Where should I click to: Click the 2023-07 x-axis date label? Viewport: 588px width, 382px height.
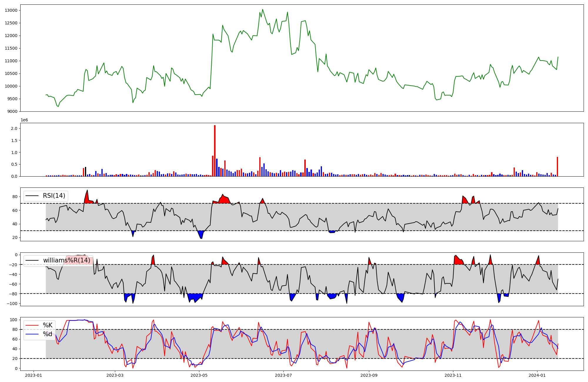[x=283, y=375]
